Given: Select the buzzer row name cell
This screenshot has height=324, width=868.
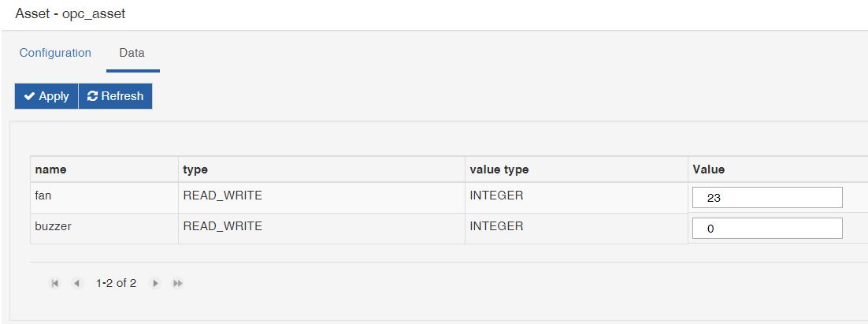Looking at the screenshot, I should tap(104, 228).
